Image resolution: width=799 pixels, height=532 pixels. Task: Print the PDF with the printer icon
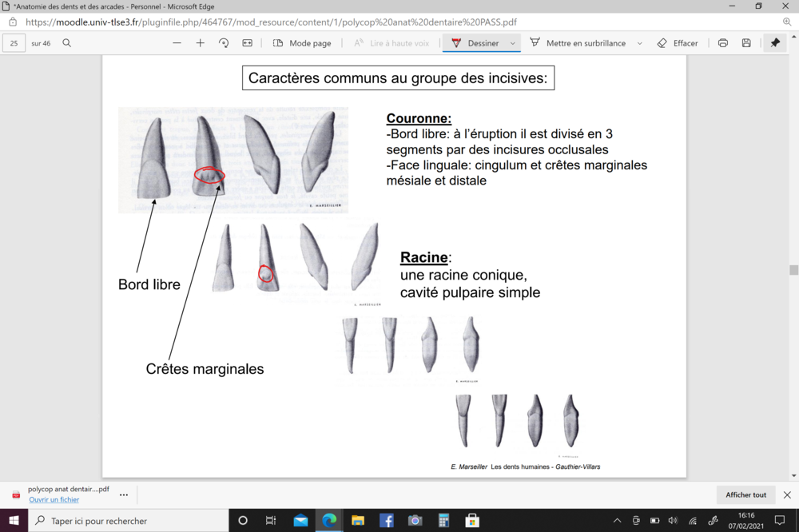click(723, 43)
